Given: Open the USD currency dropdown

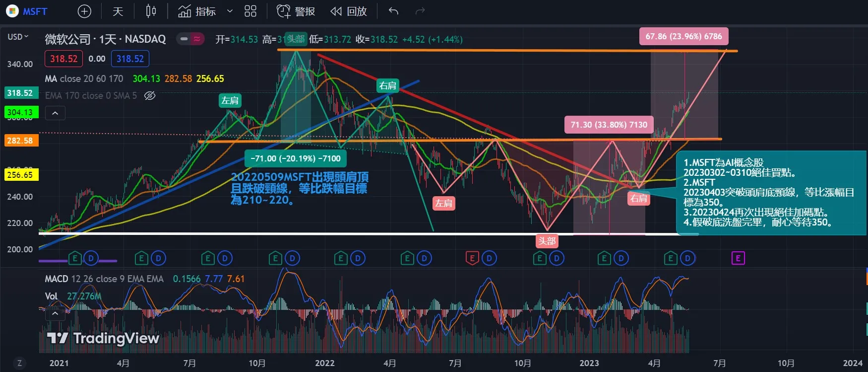Looking at the screenshot, I should (x=18, y=37).
